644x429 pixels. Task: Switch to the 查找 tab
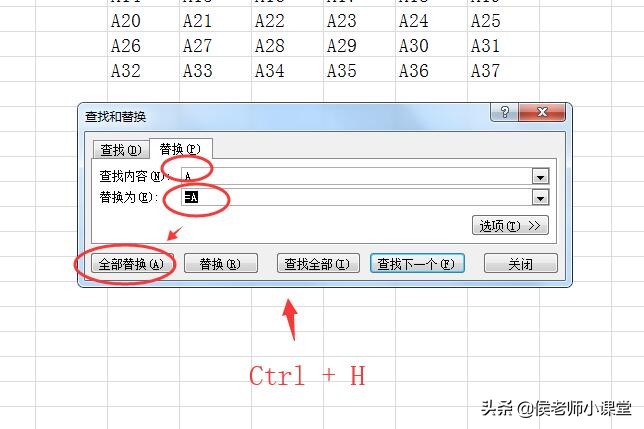(121, 150)
